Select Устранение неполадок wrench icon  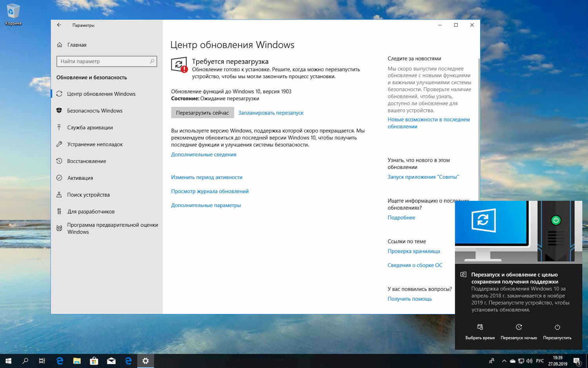(x=60, y=144)
